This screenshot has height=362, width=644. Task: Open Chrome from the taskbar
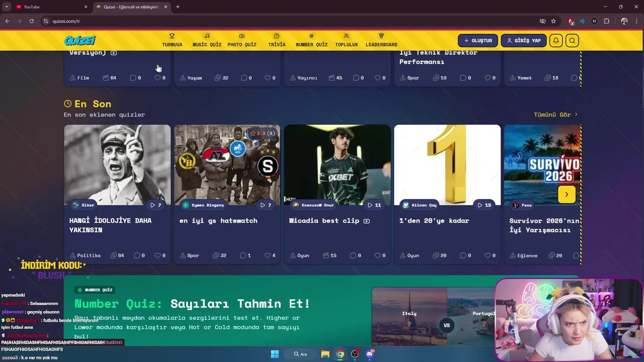coord(340,354)
